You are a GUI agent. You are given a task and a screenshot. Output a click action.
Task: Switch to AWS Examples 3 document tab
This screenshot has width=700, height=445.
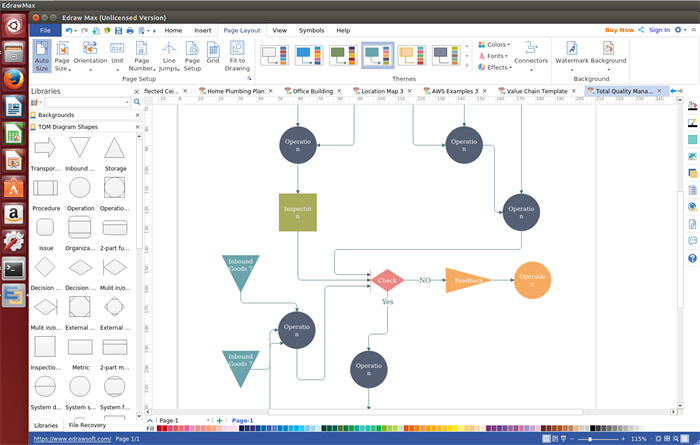click(454, 91)
